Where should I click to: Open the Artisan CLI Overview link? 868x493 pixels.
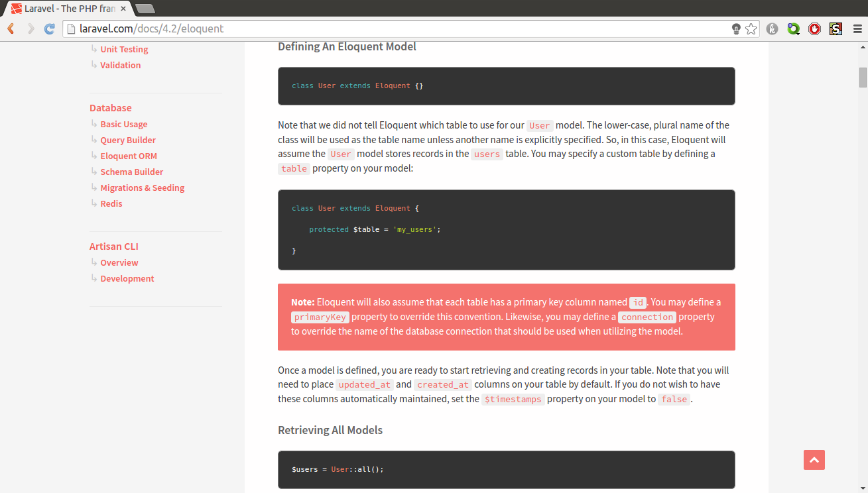coord(119,262)
